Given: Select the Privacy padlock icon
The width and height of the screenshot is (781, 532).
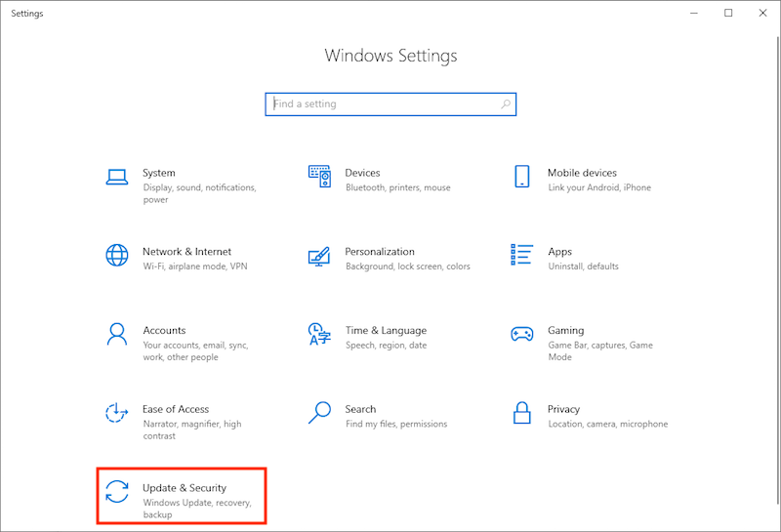Looking at the screenshot, I should 521,414.
